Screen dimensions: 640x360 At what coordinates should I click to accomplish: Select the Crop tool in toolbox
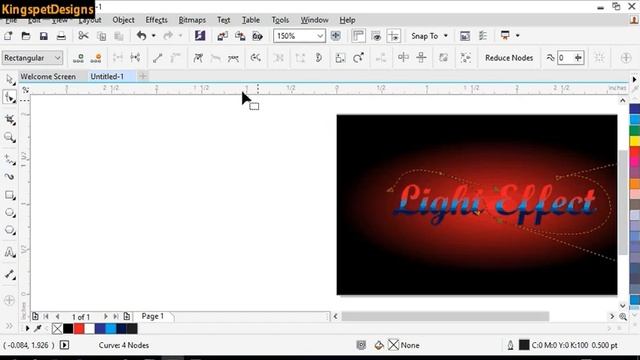point(10,119)
